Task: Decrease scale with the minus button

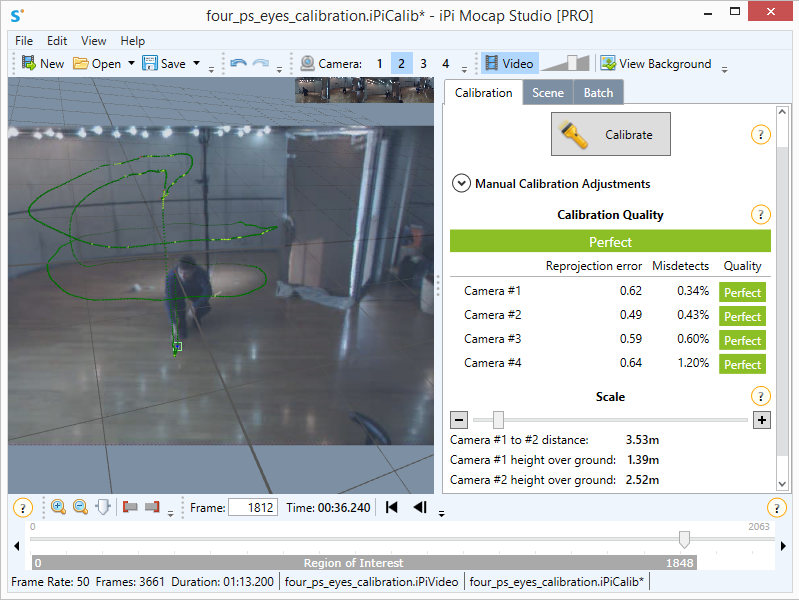Action: (459, 420)
